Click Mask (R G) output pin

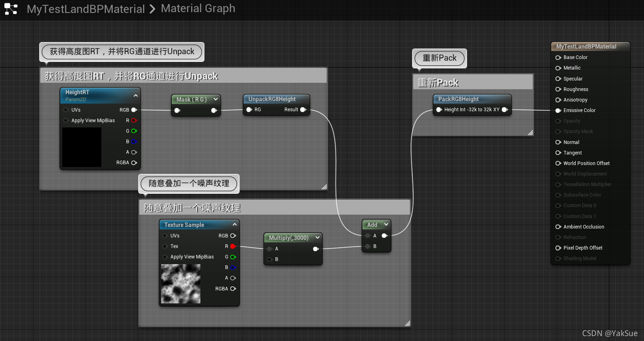(x=214, y=110)
